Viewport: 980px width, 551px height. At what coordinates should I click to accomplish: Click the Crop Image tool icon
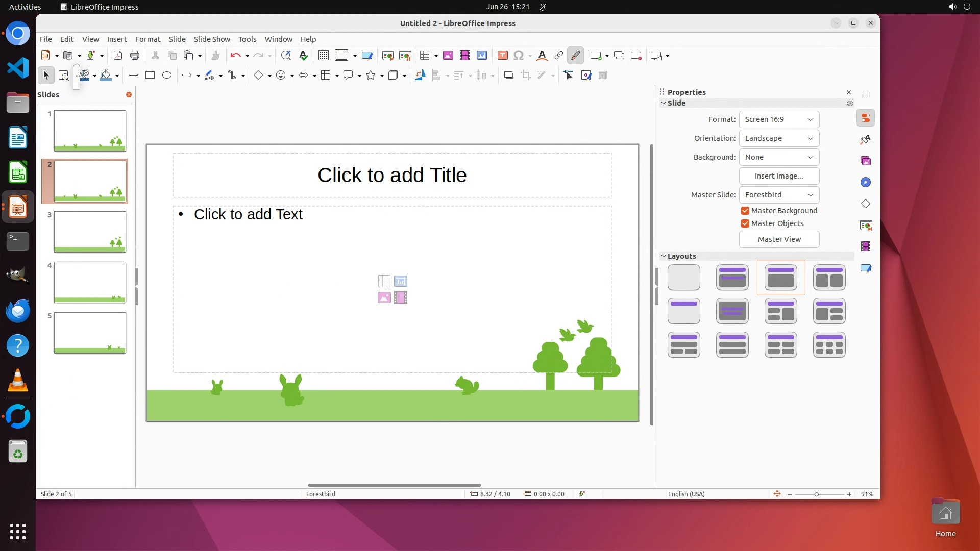pos(525,76)
